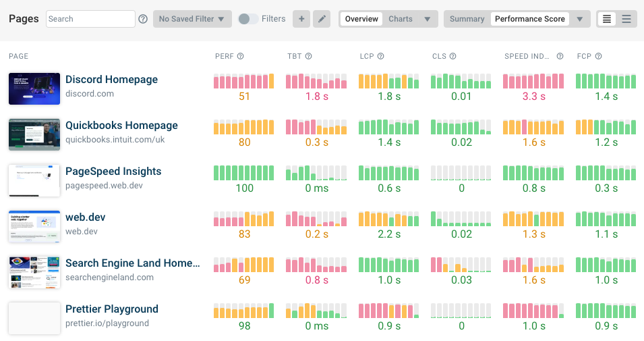This screenshot has height=341, width=644.
Task: Click Quickbooks performance score 80
Action: pyautogui.click(x=244, y=142)
